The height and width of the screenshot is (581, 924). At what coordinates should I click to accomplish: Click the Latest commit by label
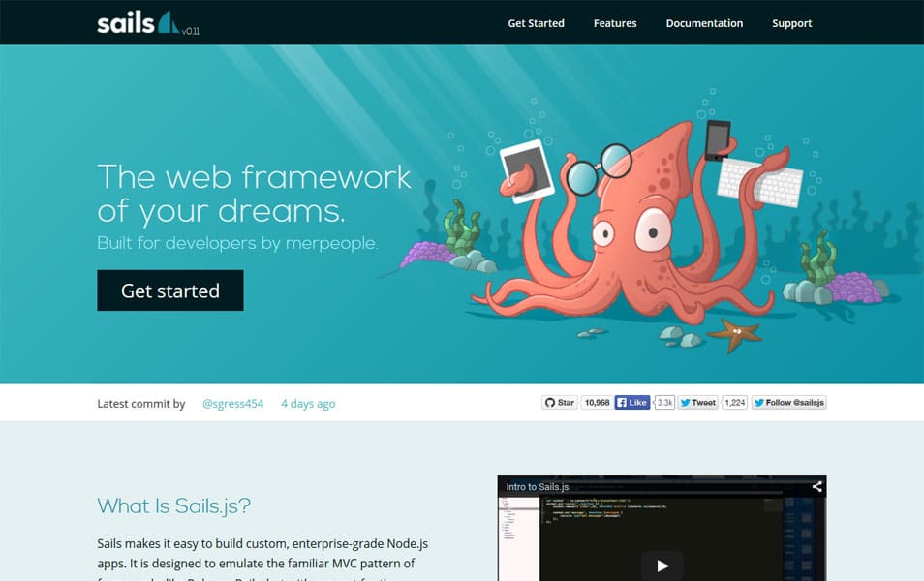pos(140,404)
